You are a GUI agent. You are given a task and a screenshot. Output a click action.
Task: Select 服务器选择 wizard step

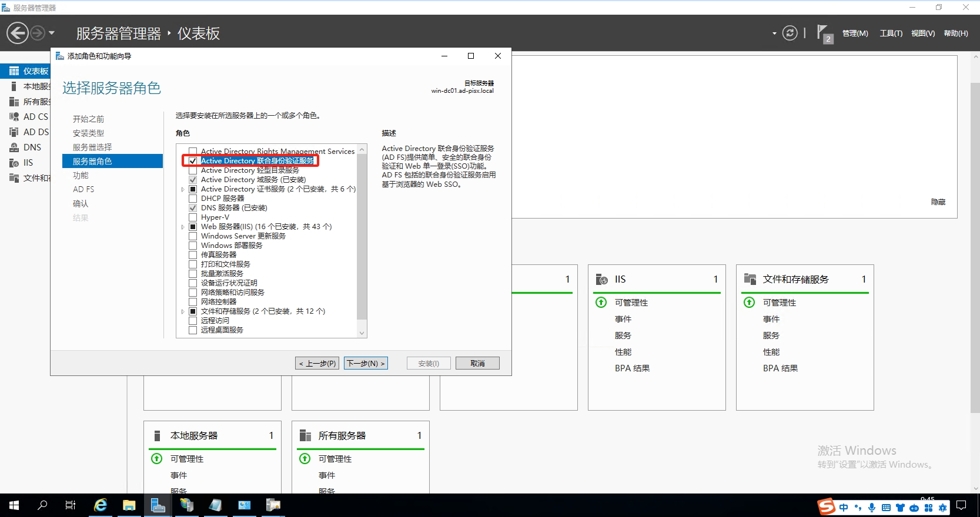(x=92, y=147)
